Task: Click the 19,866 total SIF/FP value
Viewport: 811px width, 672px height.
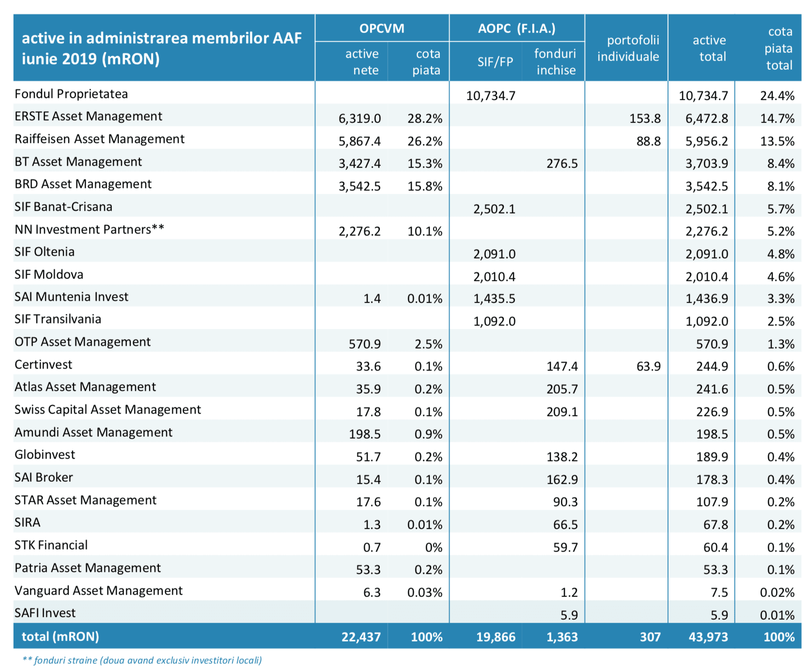Action: pyautogui.click(x=496, y=637)
